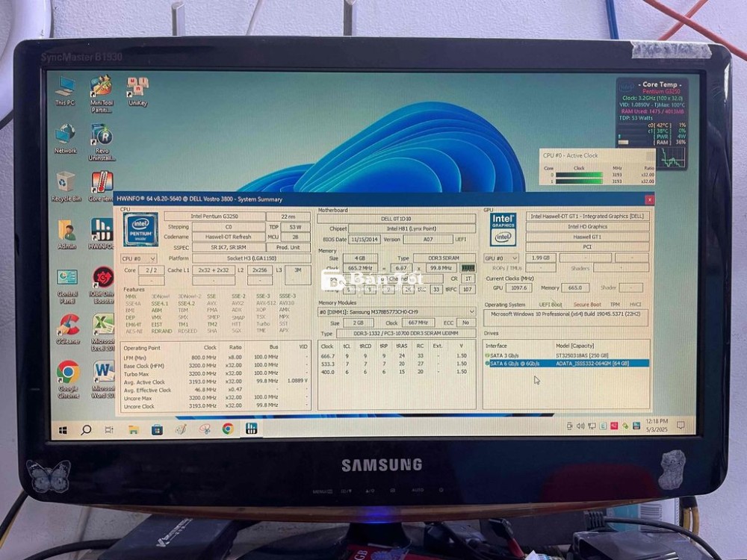The image size is (747, 560).
Task: Click the taskbar clock showing 12:18 PM
Action: (x=657, y=426)
